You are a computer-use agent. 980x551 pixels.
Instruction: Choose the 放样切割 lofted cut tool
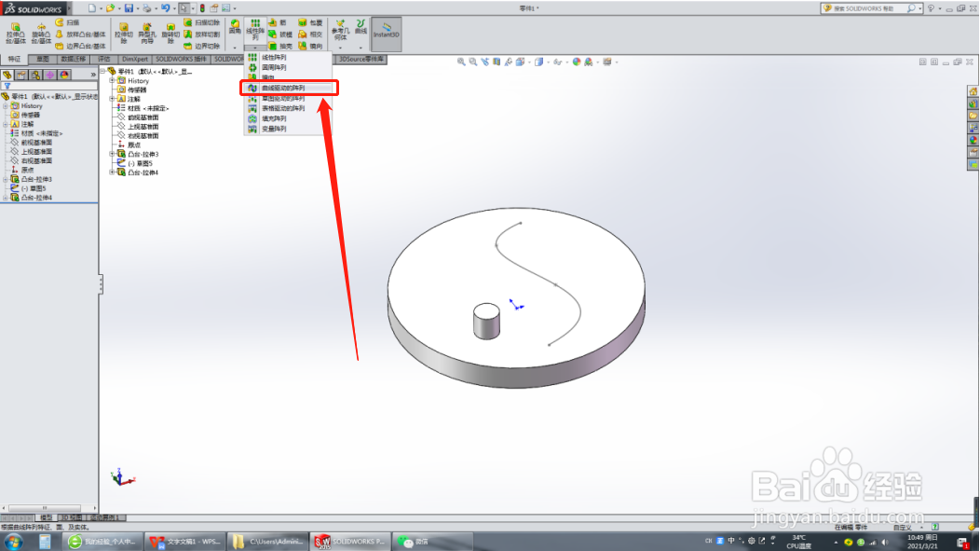(x=202, y=34)
